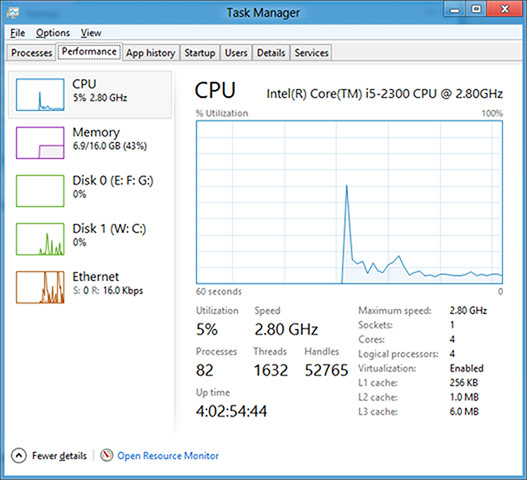Screen dimensions: 527x480
Task: Click the Disk 1 (W: C:) label
Action: pyautogui.click(x=109, y=229)
